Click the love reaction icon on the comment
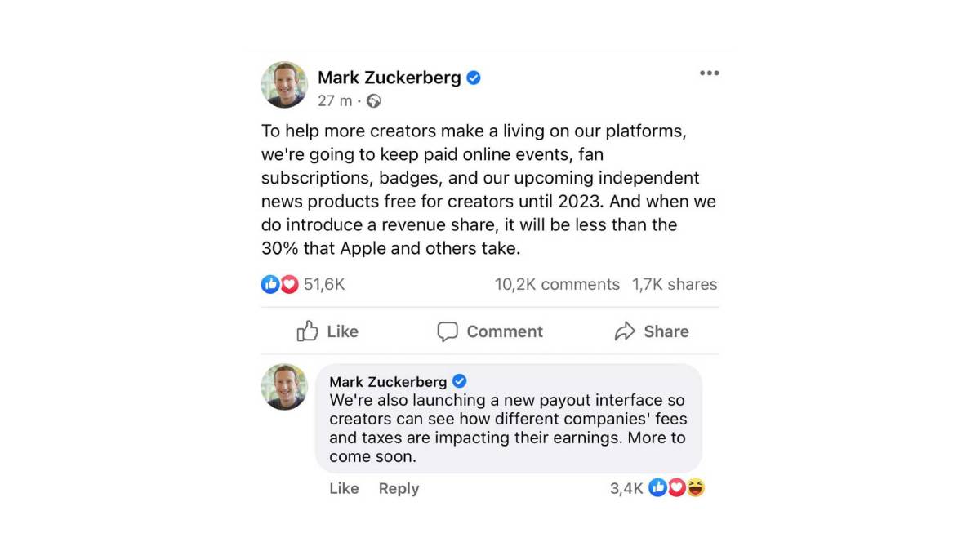980x551 pixels. (676, 487)
